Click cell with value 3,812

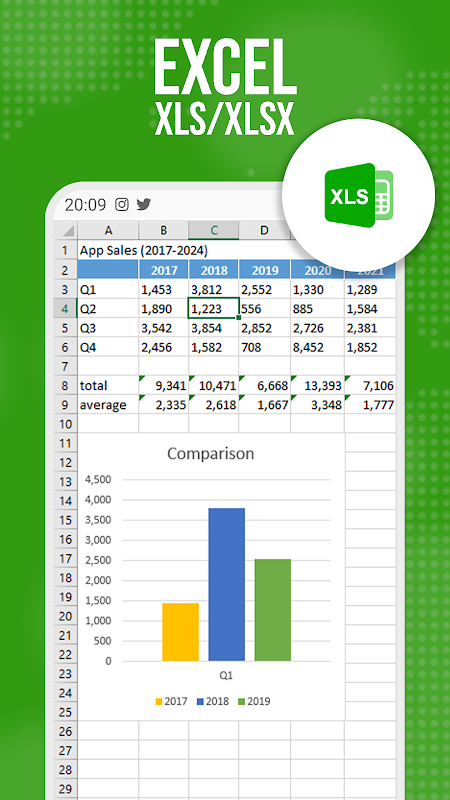pos(213,290)
